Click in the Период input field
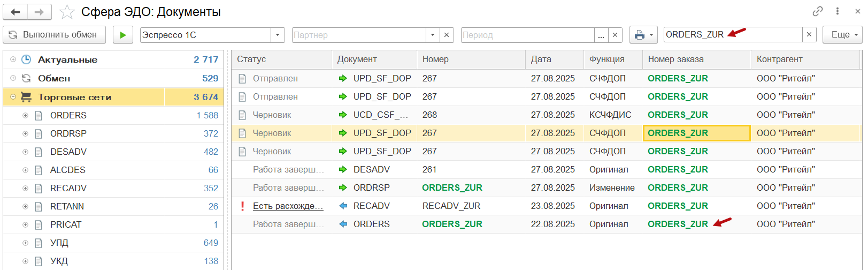The width and height of the screenshot is (868, 270). [527, 35]
